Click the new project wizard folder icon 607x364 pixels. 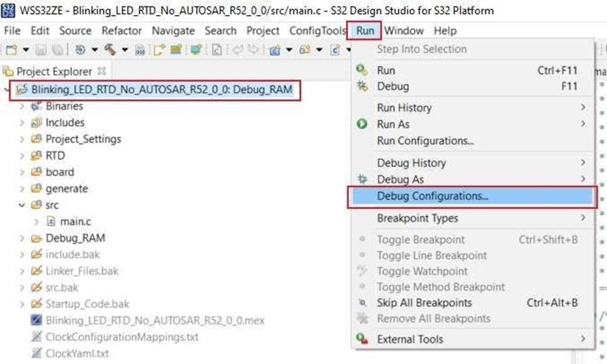point(159,50)
